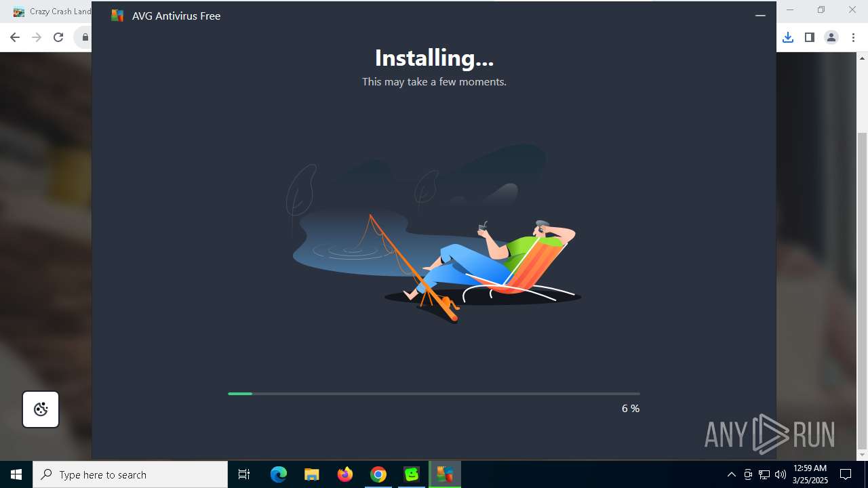Open File Explorer from taskbar

point(311,474)
